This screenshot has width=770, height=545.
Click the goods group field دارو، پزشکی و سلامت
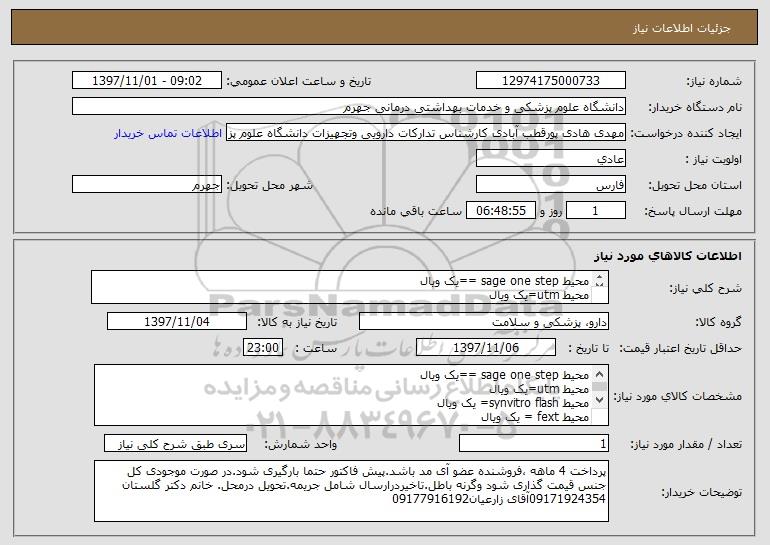484,322
